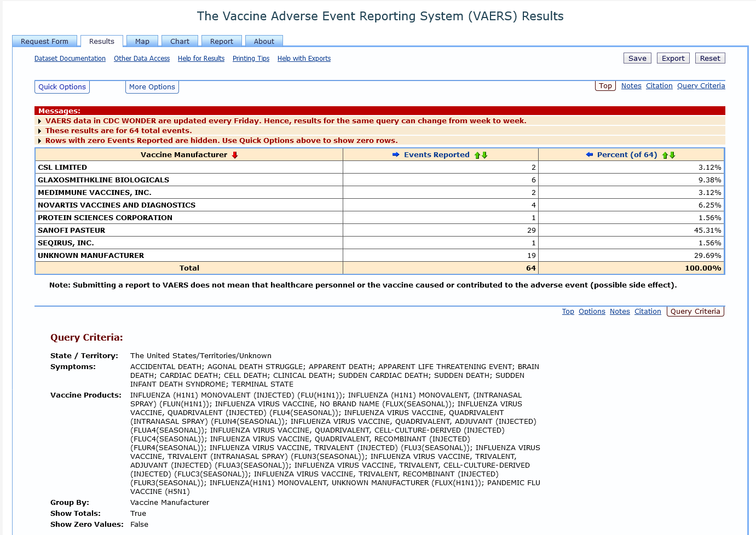This screenshot has height=535, width=756.
Task: Jump to Notes via upper navigation link
Action: click(x=631, y=86)
